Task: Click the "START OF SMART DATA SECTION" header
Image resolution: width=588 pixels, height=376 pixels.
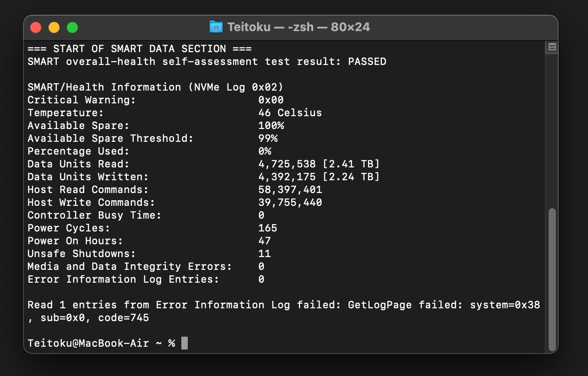Action: pos(140,48)
